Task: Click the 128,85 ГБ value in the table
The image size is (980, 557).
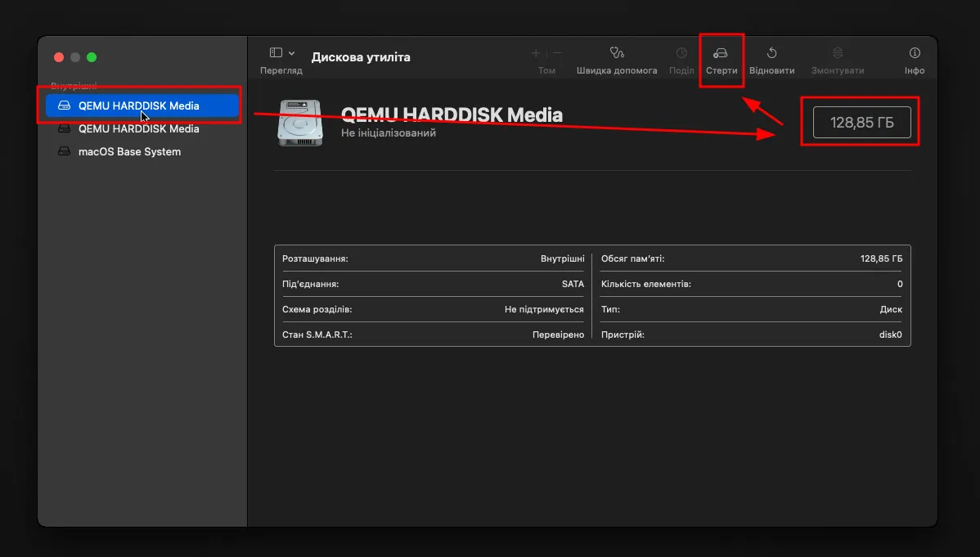Action: [881, 258]
